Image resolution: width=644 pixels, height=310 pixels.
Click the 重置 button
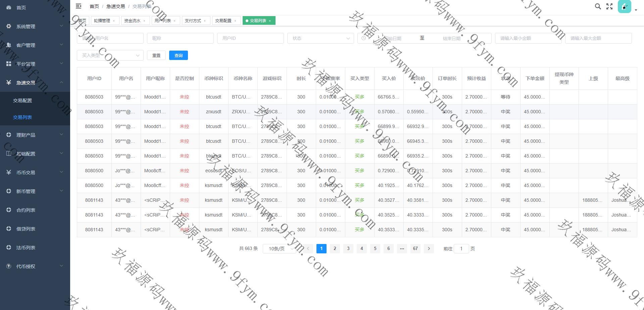pyautogui.click(x=156, y=55)
